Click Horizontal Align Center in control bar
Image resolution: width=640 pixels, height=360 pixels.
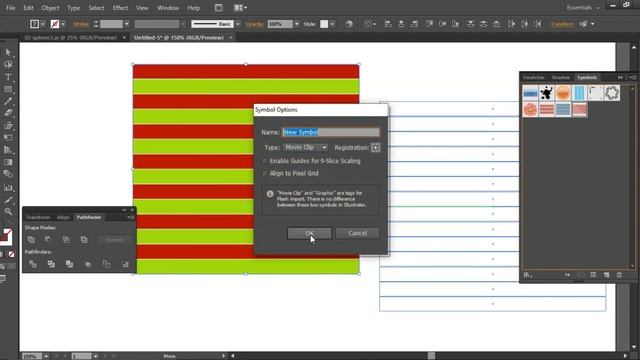[401, 24]
